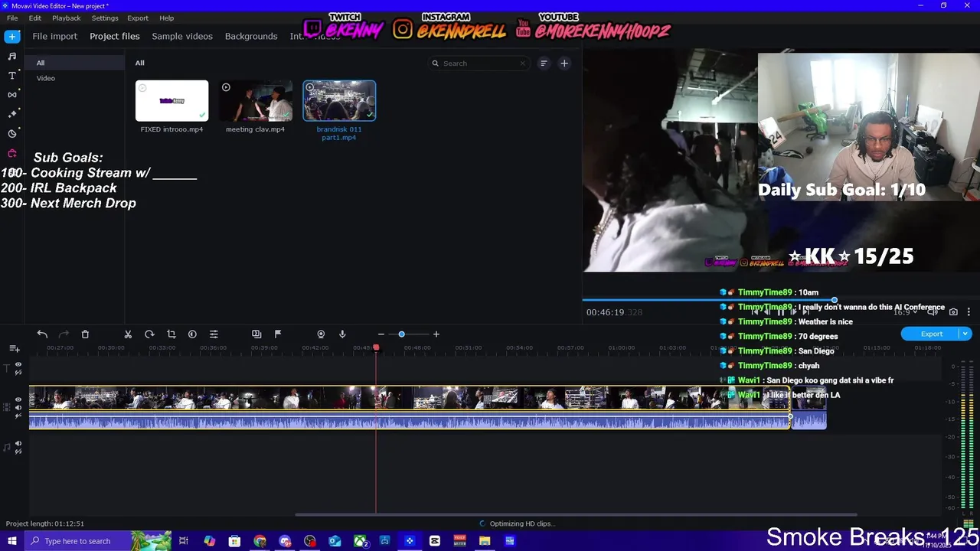Open the Export menu in the menu bar
This screenshot has width=980, height=551.
coord(138,18)
